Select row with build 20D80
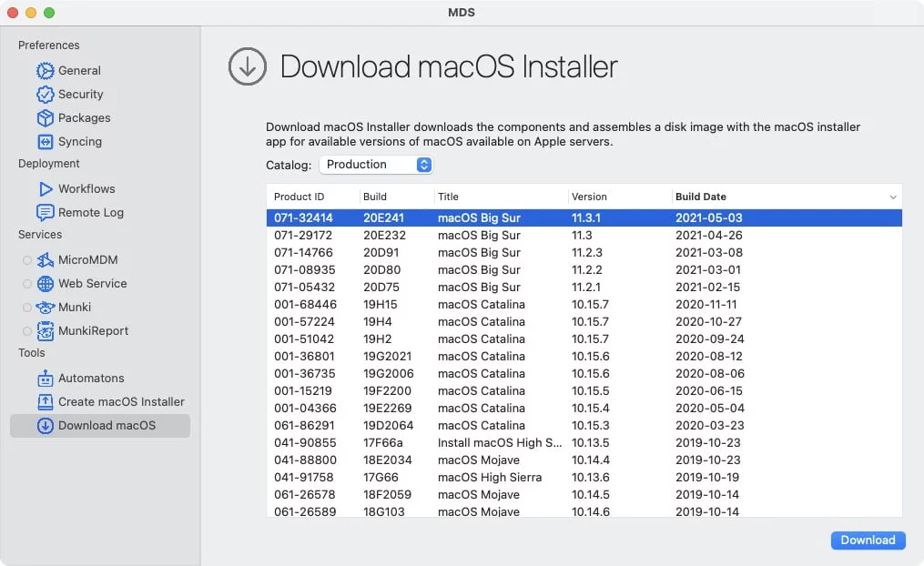Screen dimensions: 924x566 click(x=584, y=269)
